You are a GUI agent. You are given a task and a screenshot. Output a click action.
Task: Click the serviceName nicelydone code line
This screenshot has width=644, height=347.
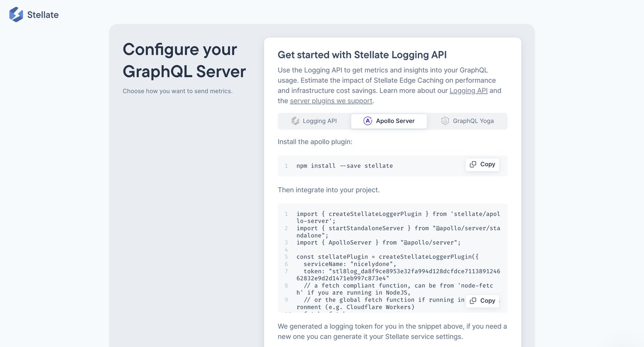350,264
